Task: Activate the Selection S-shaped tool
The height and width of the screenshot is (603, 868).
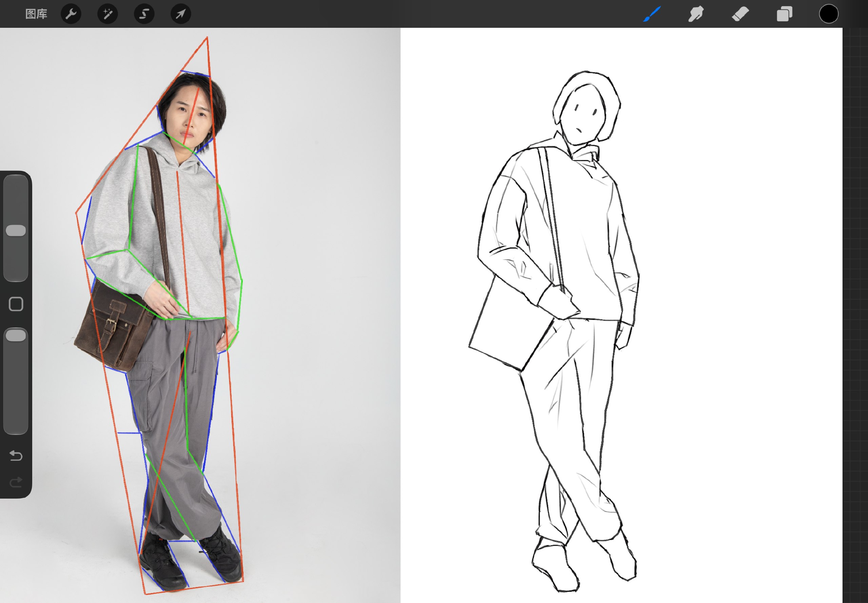Action: (x=144, y=14)
